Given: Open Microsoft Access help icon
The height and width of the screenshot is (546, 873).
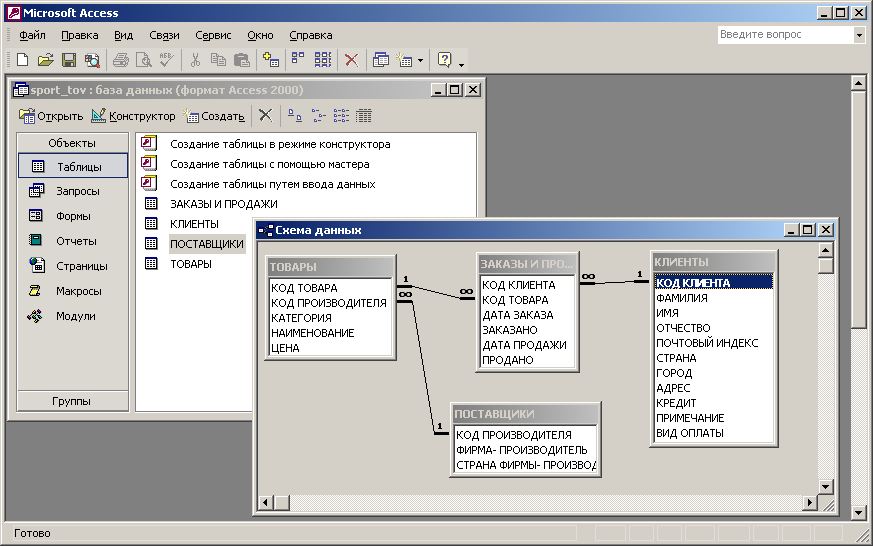Looking at the screenshot, I should click(x=444, y=60).
